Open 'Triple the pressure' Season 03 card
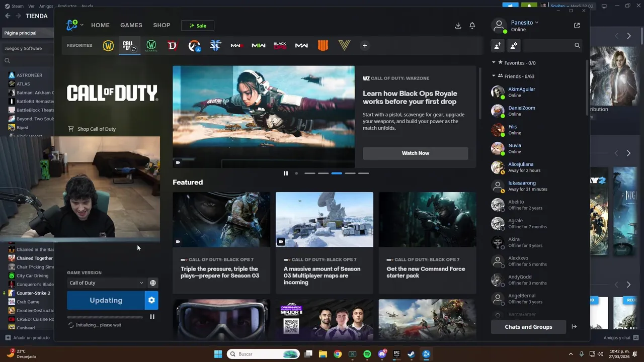The width and height of the screenshot is (644, 362). coord(221,243)
